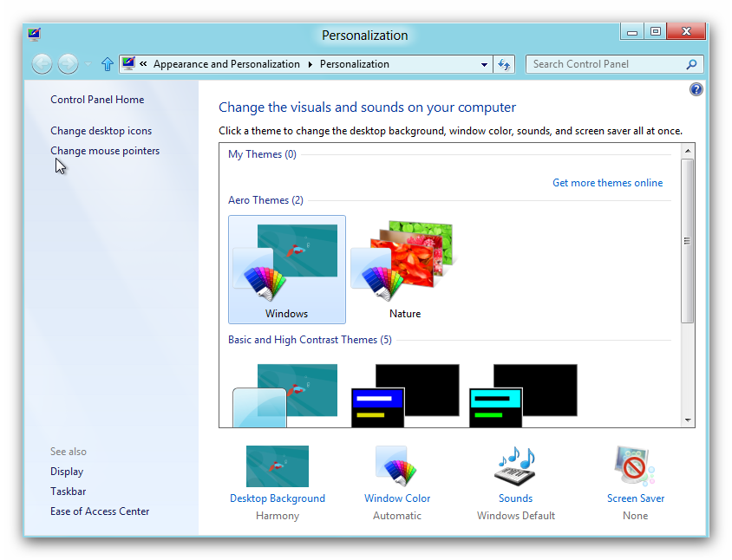Click the Appearance and Personalization breadcrumb
Image resolution: width=732 pixels, height=560 pixels.
tap(226, 64)
